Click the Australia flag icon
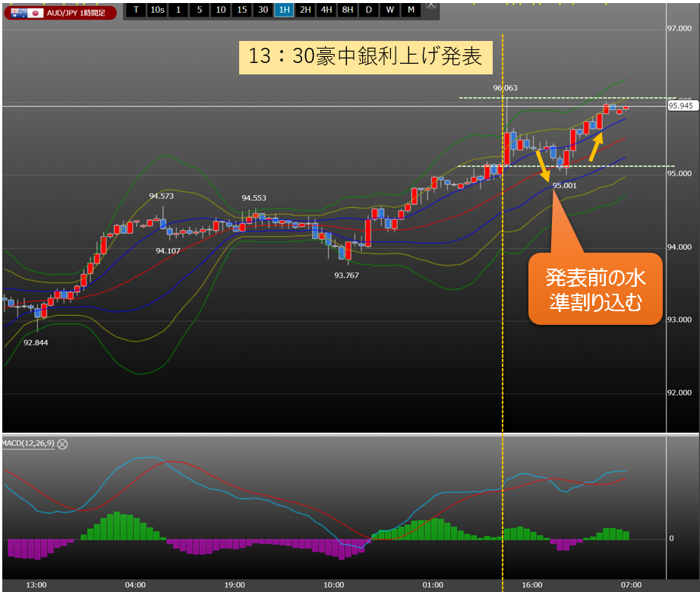Screen dimensions: 700x592 click(x=17, y=13)
